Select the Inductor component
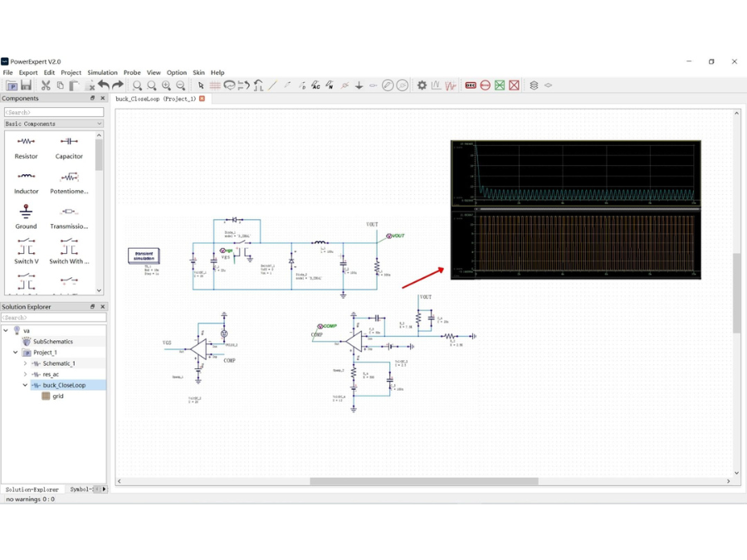Screen dimensions: 747x560 pos(27,182)
